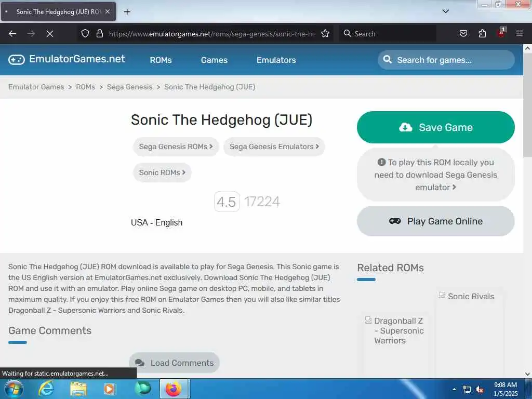
Task: Open Sega Genesis Emulators tag
Action: 274,147
